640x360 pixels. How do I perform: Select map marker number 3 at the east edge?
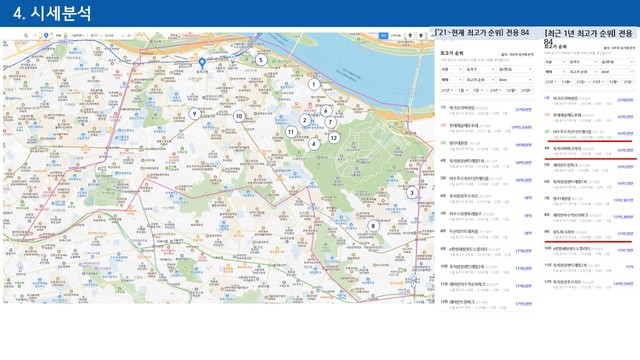coord(412,193)
